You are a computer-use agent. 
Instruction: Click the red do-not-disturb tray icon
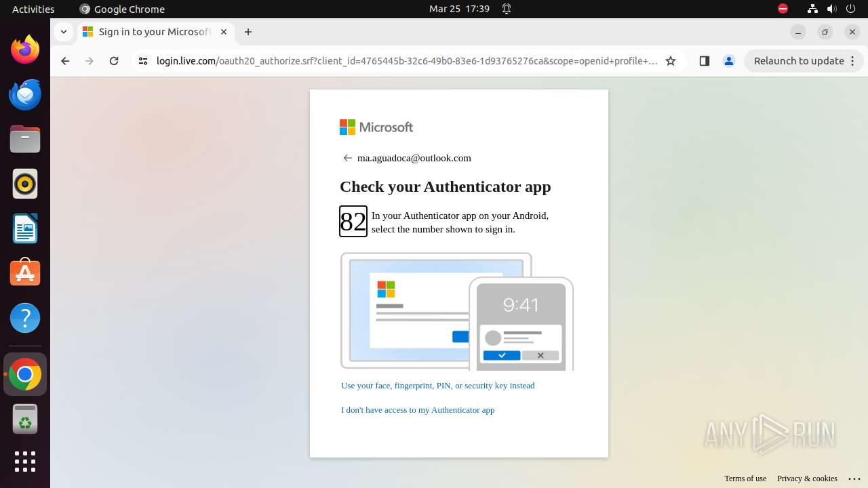tap(783, 9)
